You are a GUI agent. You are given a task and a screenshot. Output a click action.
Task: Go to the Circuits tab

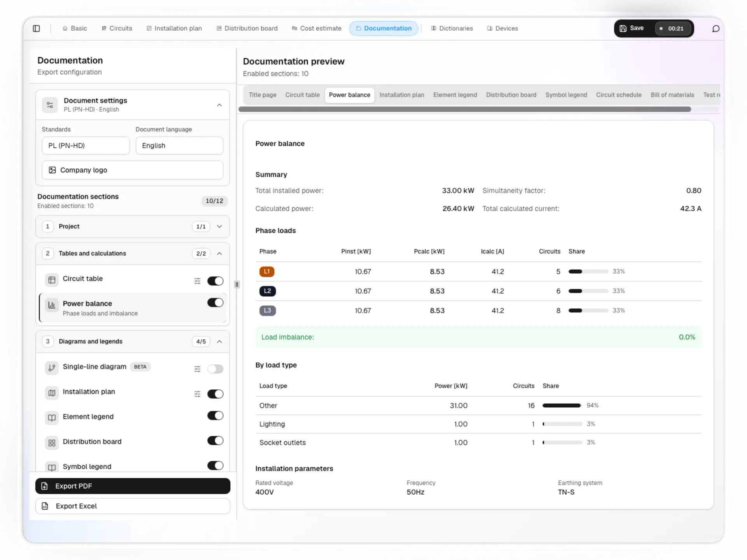click(117, 28)
